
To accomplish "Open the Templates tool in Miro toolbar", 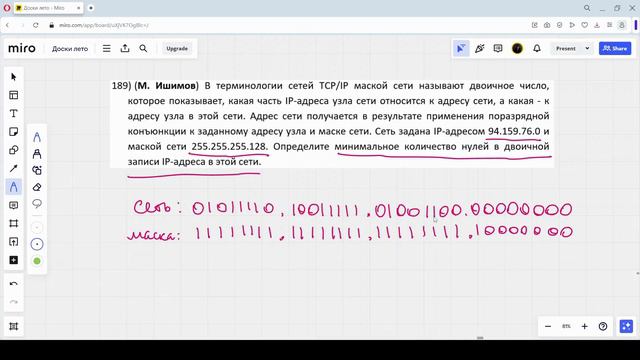I will (13, 95).
